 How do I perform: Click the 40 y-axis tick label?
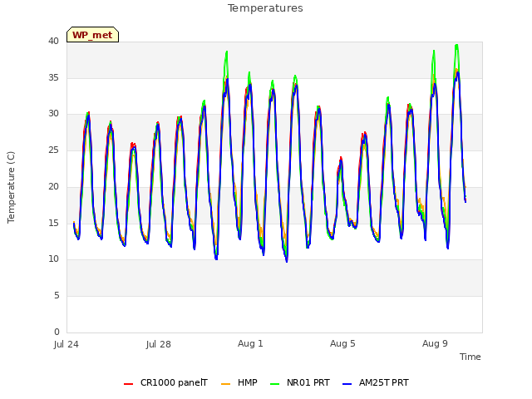(x=53, y=41)
